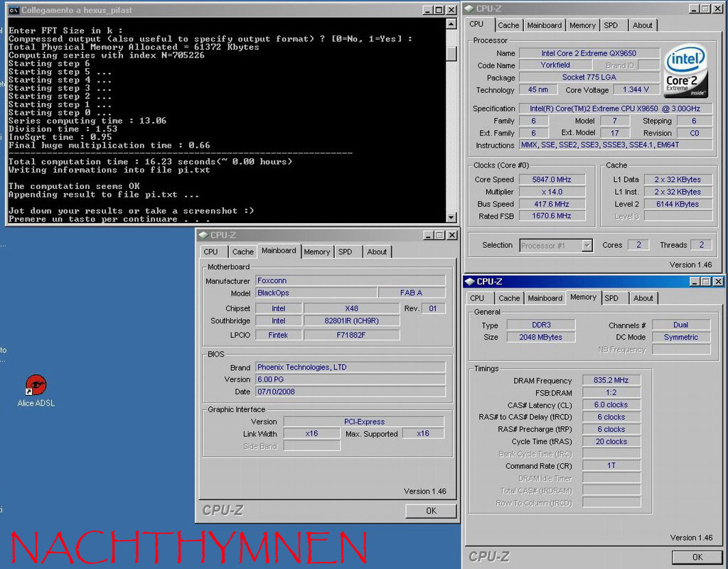The height and width of the screenshot is (569, 728).
Task: Open Memory tab in the CPU-Z CPU window
Action: [582, 26]
